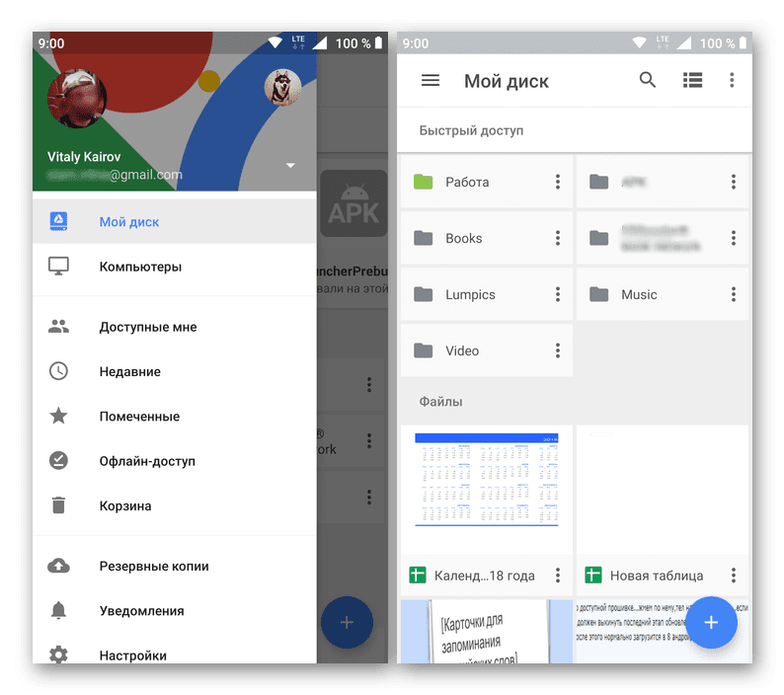Tap the star icon for Помеченные
784x695 pixels.
tap(58, 416)
